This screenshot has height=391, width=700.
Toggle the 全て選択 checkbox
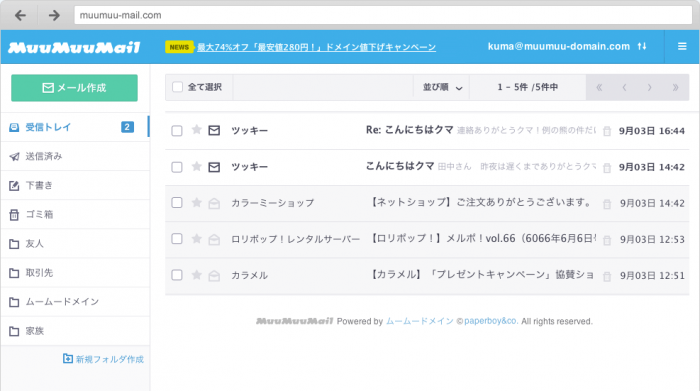(178, 87)
